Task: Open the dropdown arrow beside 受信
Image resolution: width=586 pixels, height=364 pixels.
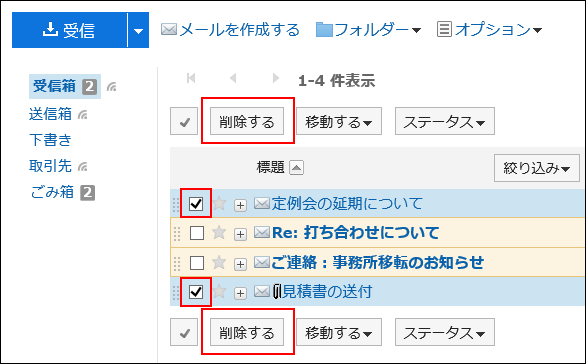Action: (138, 30)
